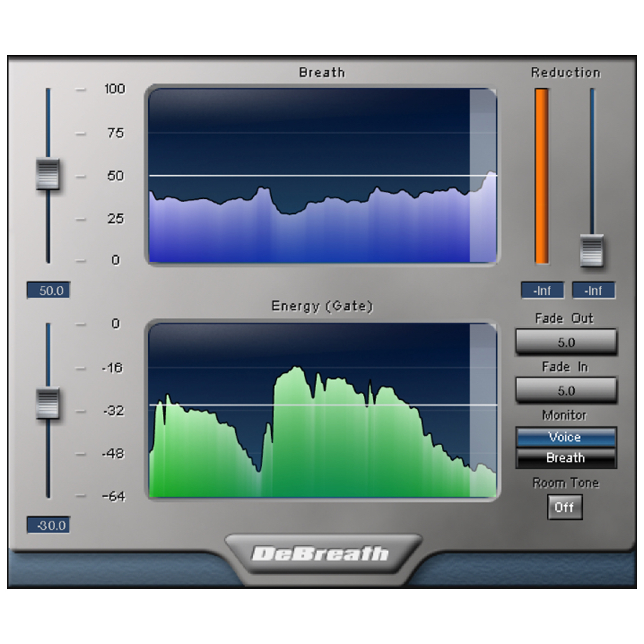Click the Reduction meter -Inf readout

[x=542, y=291]
